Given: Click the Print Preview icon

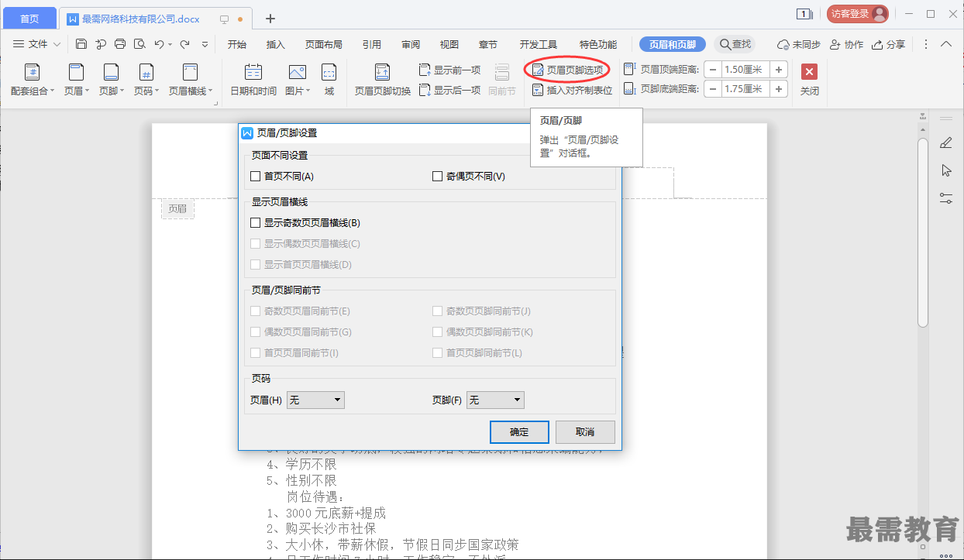Looking at the screenshot, I should click(x=139, y=44).
